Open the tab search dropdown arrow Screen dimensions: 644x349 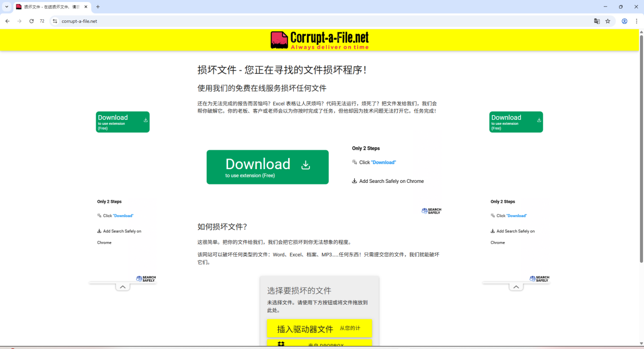pyautogui.click(x=7, y=7)
